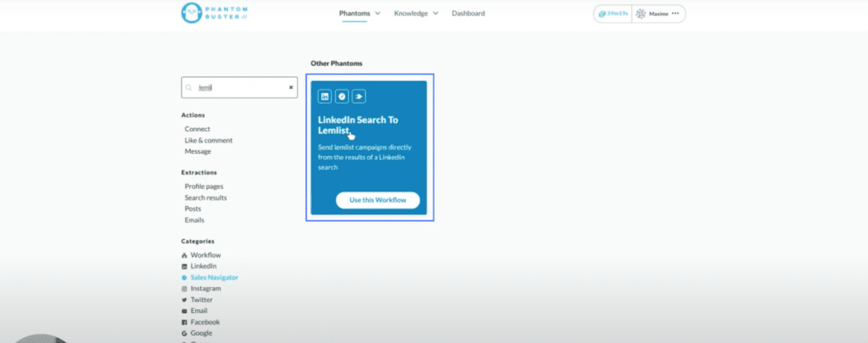
Task: Filter by the Like & comment action
Action: [x=208, y=140]
